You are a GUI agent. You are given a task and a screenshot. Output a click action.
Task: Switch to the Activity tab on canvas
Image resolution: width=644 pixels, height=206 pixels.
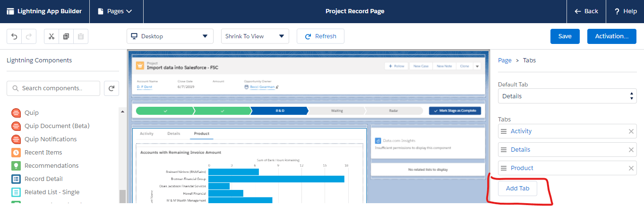coord(146,134)
